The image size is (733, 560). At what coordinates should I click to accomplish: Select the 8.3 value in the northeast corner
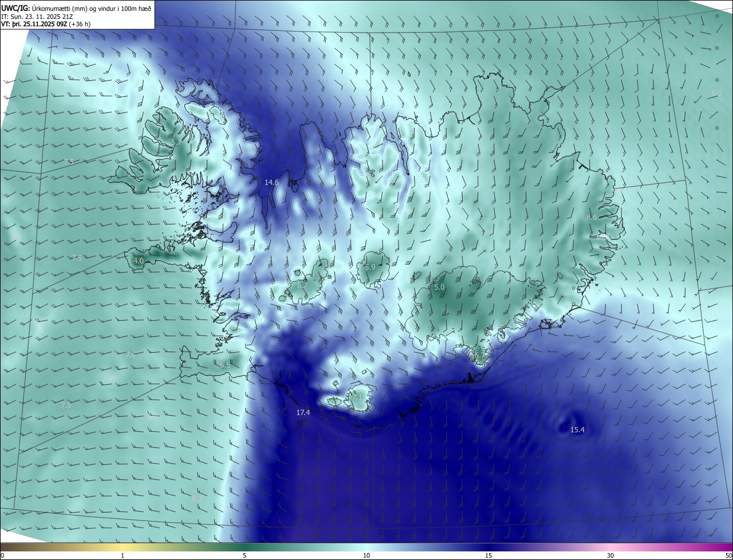pos(716,93)
